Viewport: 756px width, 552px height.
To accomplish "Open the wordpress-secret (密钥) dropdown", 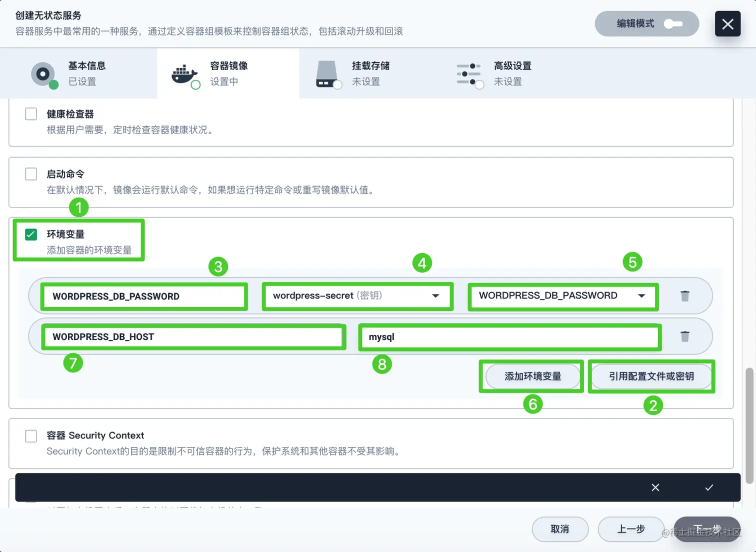I will tap(357, 296).
